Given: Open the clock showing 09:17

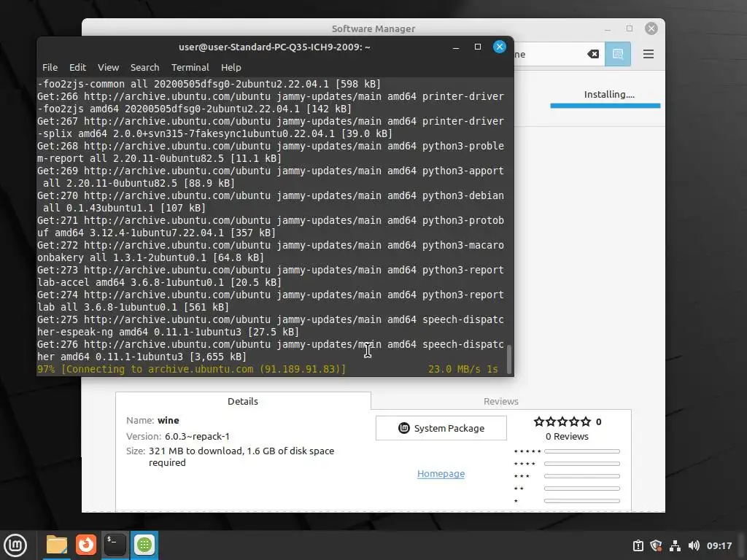Looking at the screenshot, I should 719,545.
